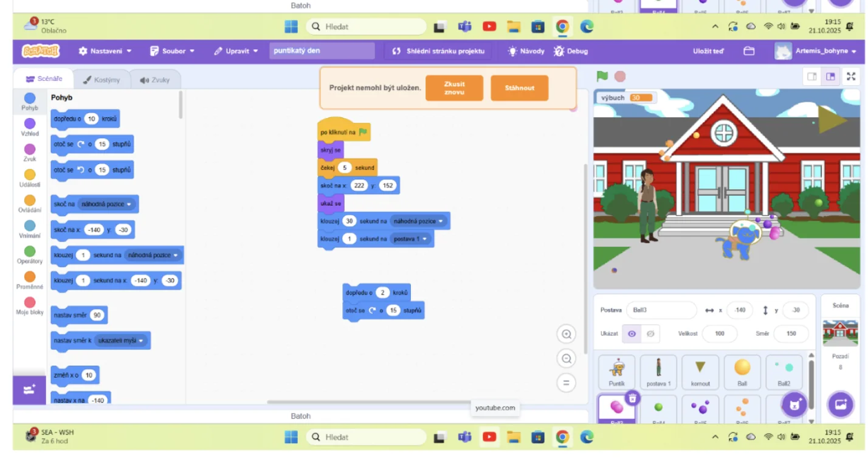
Task: Switch stage to fullscreen mode
Action: [x=851, y=77]
